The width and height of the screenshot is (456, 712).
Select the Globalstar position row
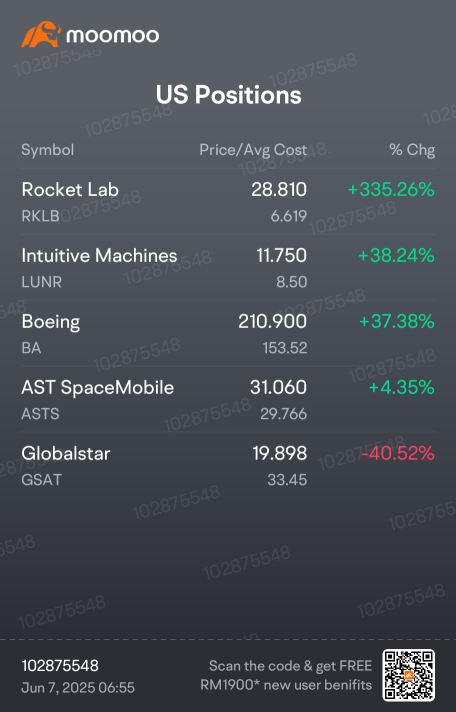click(228, 465)
